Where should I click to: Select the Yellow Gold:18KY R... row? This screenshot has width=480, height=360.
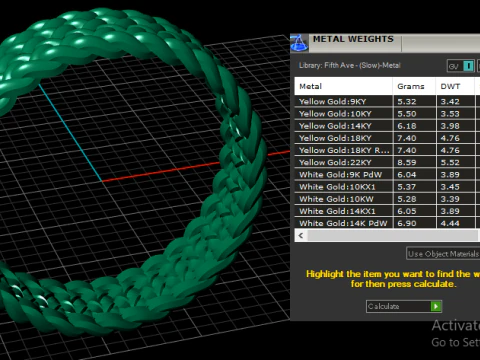coord(387,150)
